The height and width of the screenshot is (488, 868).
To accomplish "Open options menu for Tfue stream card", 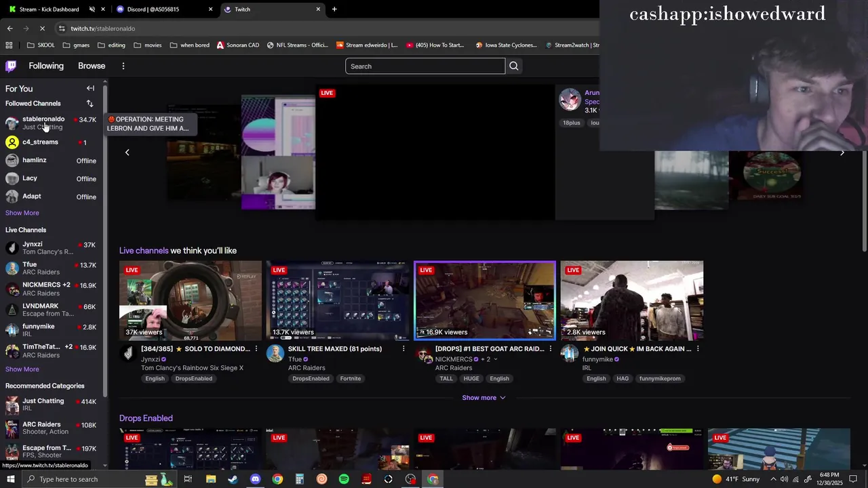I will click(x=403, y=348).
